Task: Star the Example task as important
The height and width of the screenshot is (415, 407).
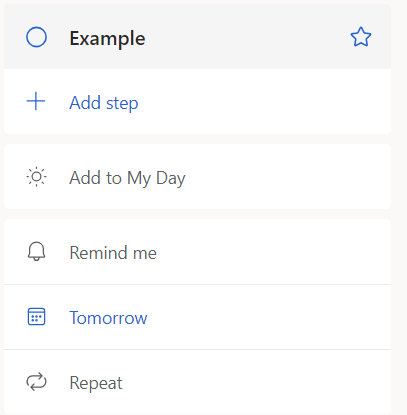Action: (x=361, y=37)
